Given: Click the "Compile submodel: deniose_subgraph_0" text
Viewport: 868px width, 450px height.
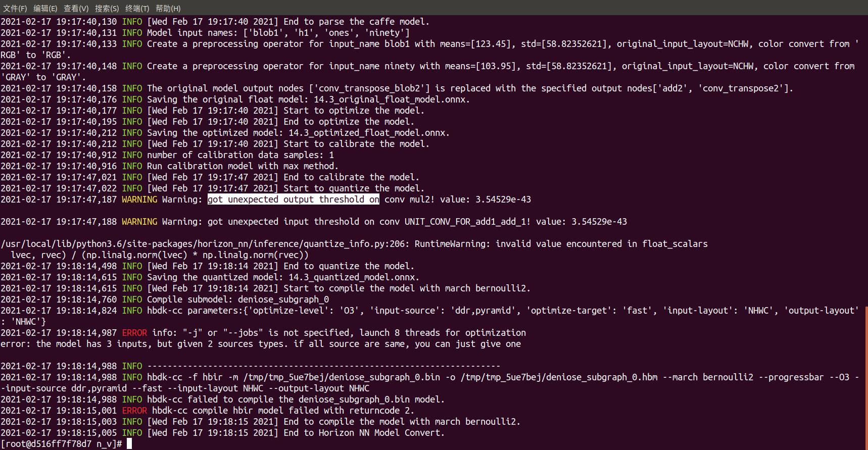Looking at the screenshot, I should [237, 299].
